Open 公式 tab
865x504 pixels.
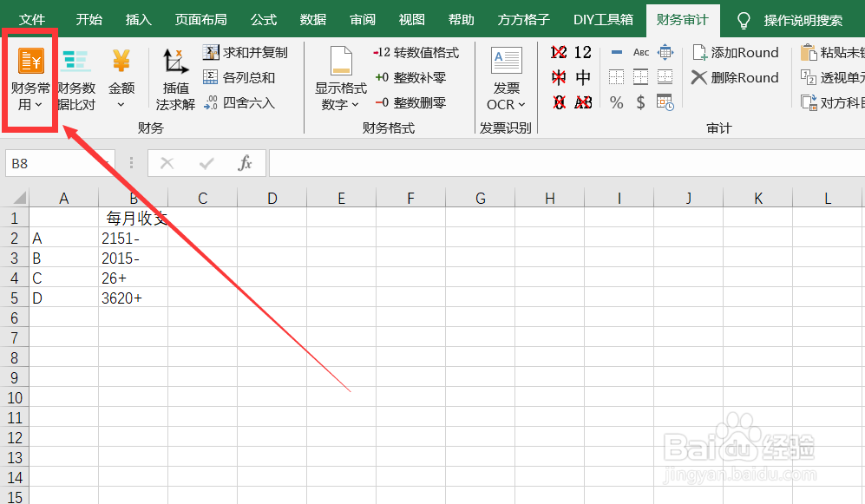coord(263,20)
